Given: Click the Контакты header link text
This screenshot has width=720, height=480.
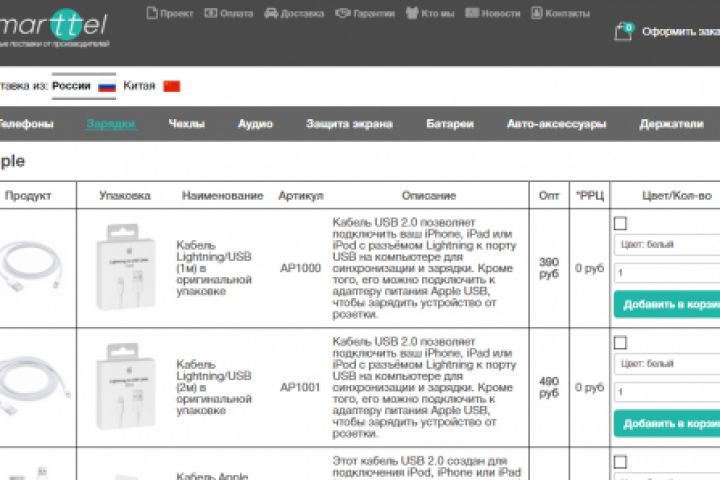Looking at the screenshot, I should click(x=568, y=13).
